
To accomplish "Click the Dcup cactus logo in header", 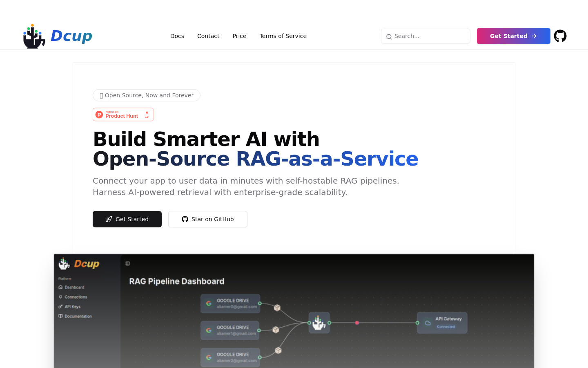I will [x=34, y=36].
